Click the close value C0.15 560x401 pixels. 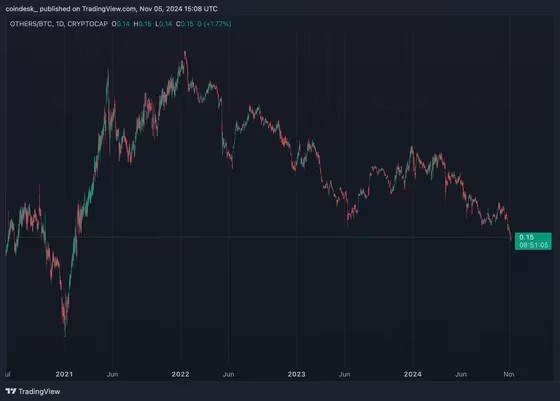tap(185, 24)
